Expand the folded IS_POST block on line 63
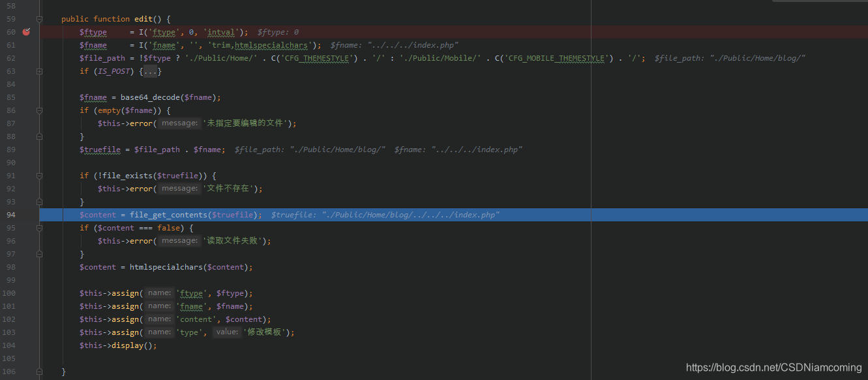 (40, 71)
